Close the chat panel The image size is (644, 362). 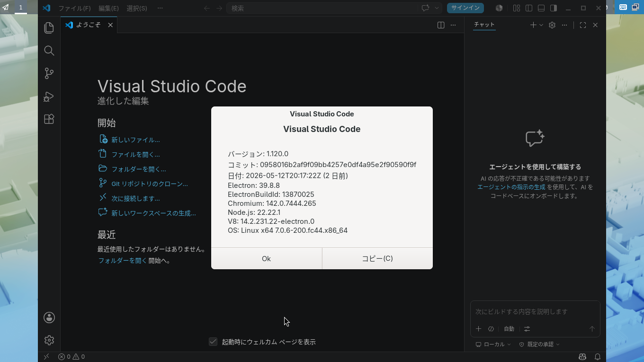(595, 25)
